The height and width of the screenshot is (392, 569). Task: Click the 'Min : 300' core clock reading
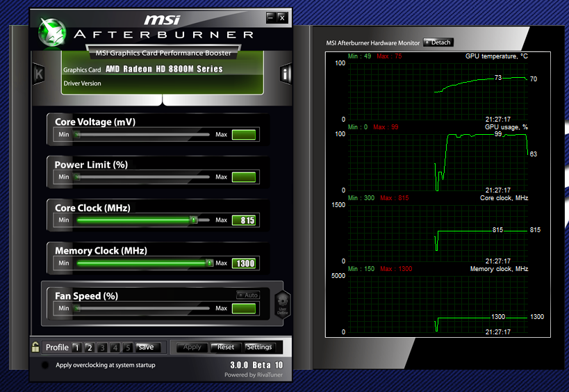pos(361,198)
